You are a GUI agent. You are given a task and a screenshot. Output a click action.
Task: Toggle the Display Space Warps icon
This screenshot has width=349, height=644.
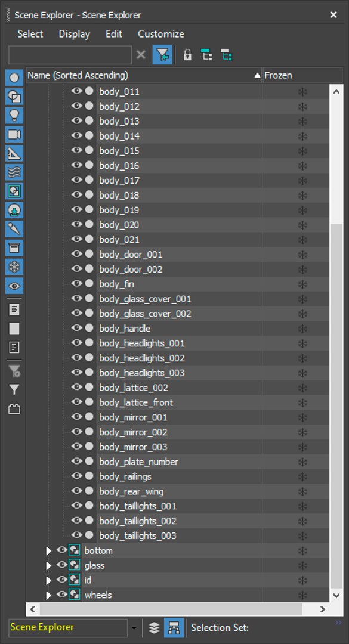[x=14, y=172]
